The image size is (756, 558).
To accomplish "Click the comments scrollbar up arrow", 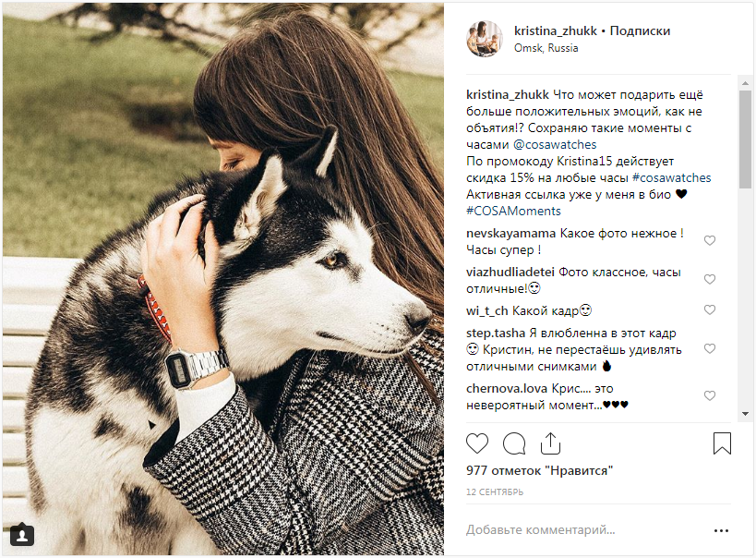I will [746, 83].
